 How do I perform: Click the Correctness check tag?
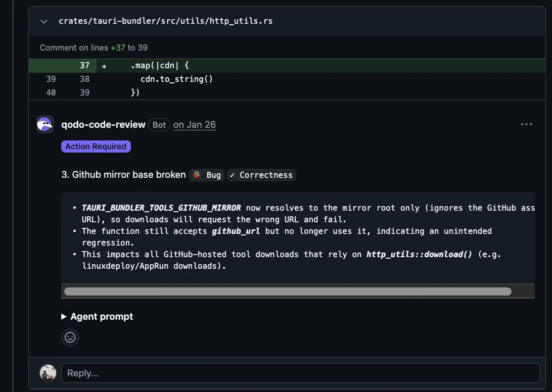(261, 175)
